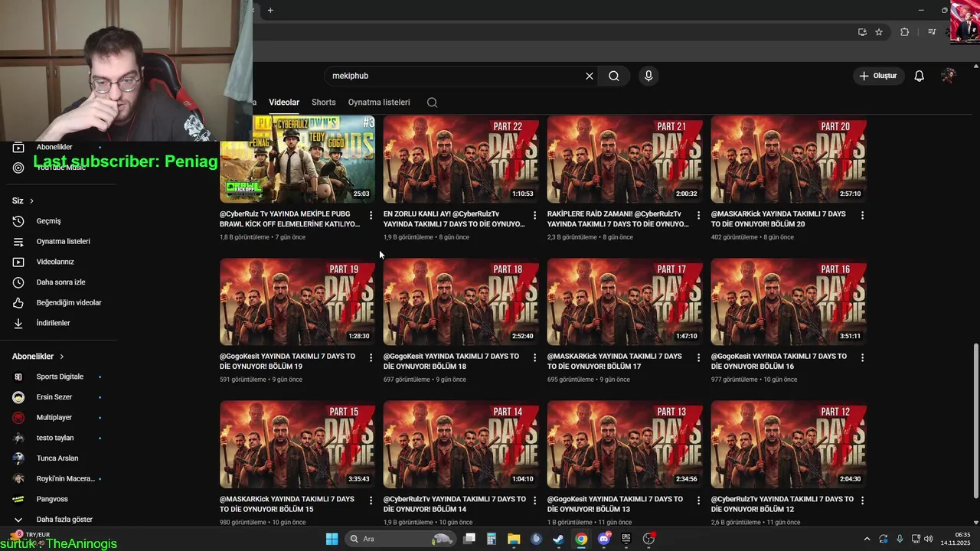This screenshot has width=980, height=551.
Task: Switch to the Videolar tab
Action: point(284,103)
